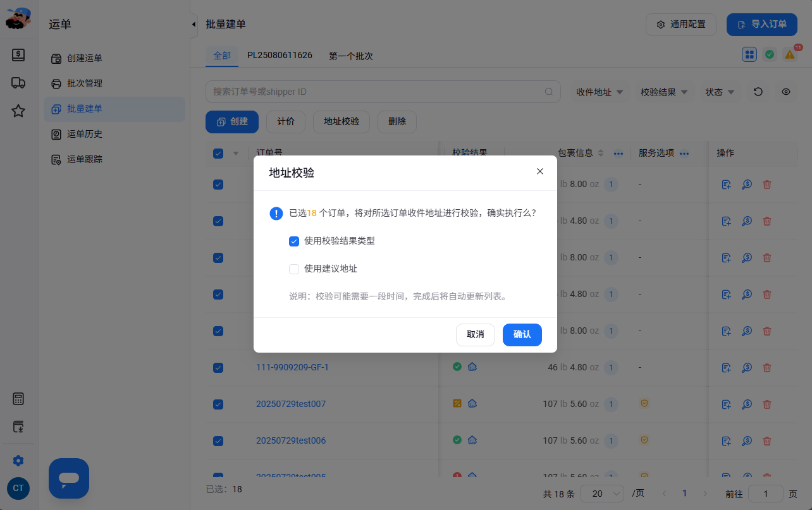The height and width of the screenshot is (510, 812).
Task: Click the red delete icon in the 20250729test007 row
Action: [767, 404]
